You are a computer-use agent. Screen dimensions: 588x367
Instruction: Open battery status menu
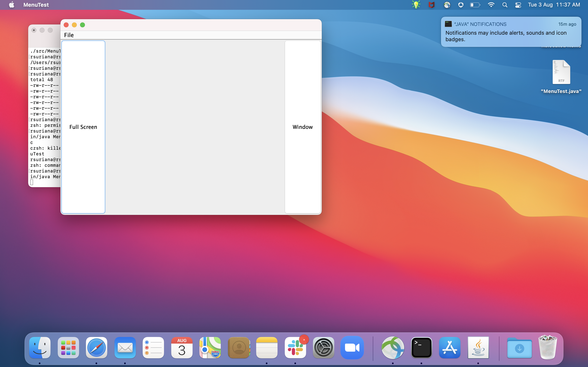coord(475,5)
